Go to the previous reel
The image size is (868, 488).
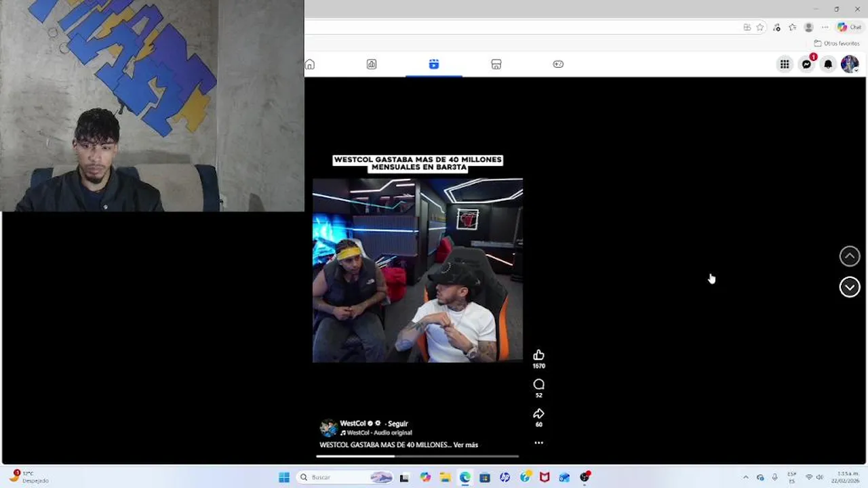point(850,256)
